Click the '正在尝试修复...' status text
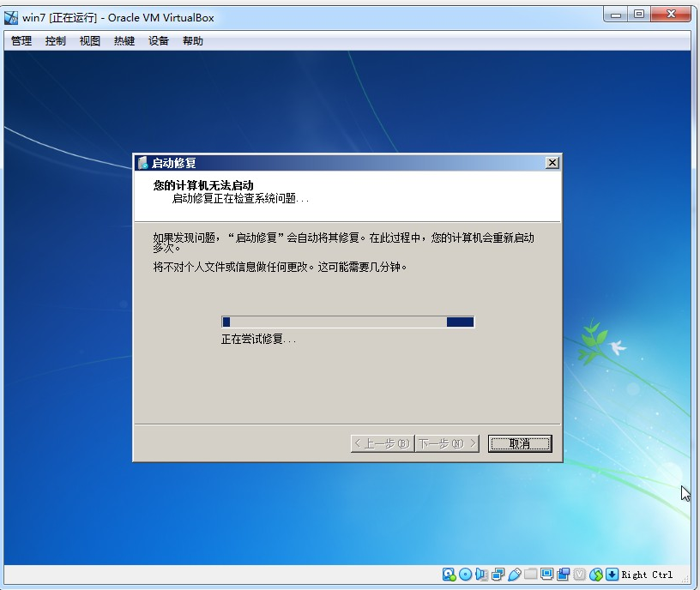This screenshot has height=590, width=700. tap(258, 340)
